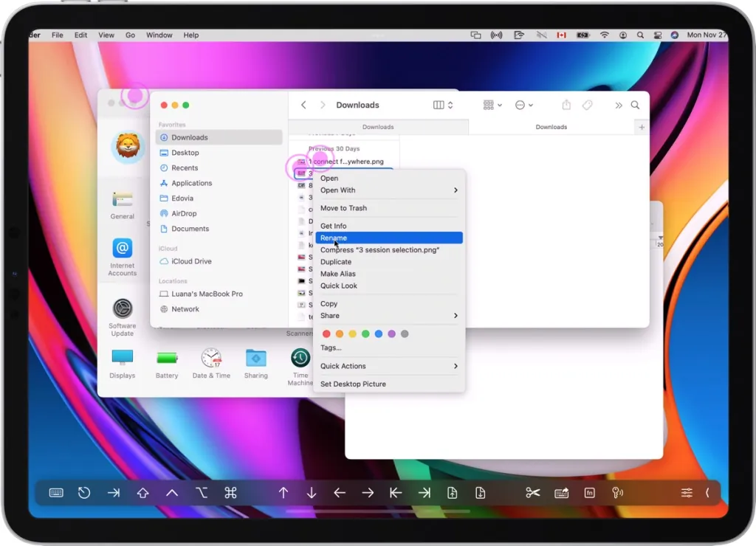756x546 pixels.
Task: Click the add new tab plus button
Action: click(x=641, y=127)
